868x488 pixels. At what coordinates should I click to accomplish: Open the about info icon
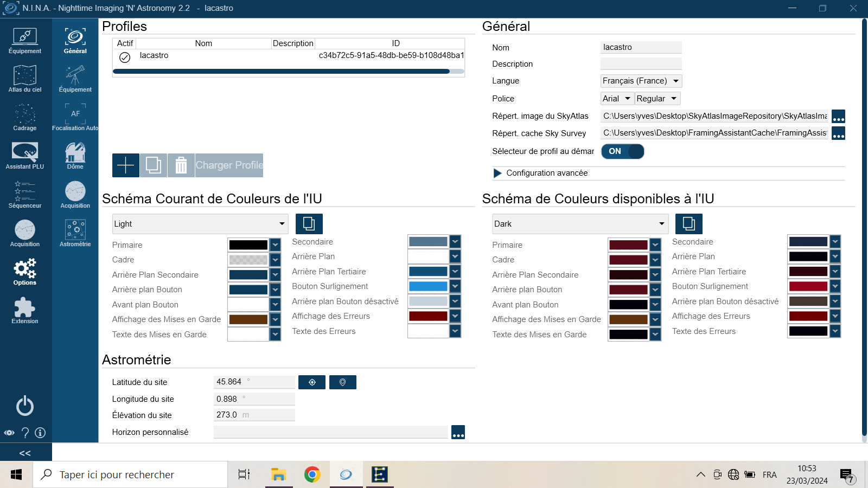[x=40, y=433]
